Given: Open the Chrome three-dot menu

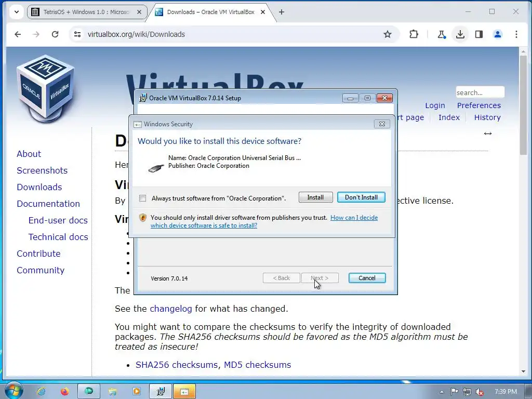Looking at the screenshot, I should click(x=516, y=34).
